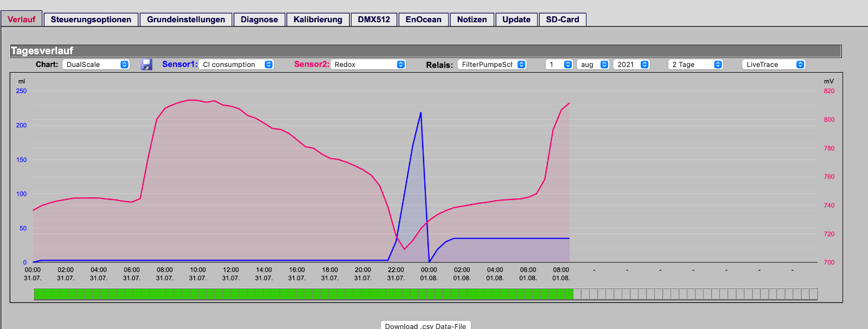This screenshot has width=868, height=329.
Task: Click the Sensor2: label
Action: [311, 64]
